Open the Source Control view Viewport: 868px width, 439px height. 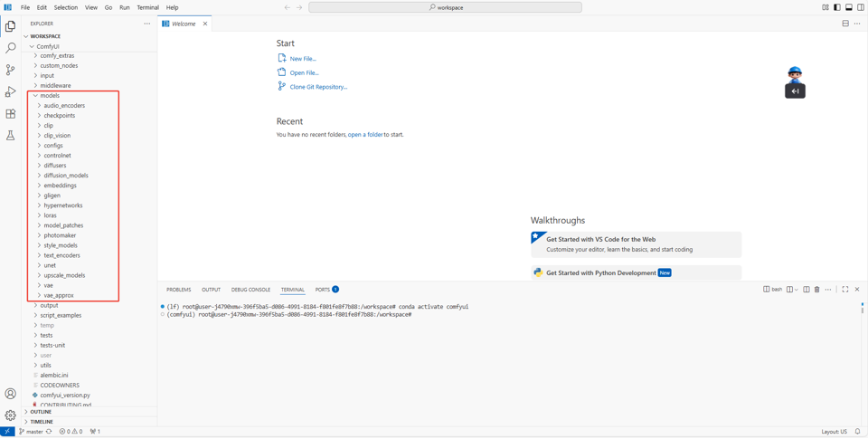11,70
